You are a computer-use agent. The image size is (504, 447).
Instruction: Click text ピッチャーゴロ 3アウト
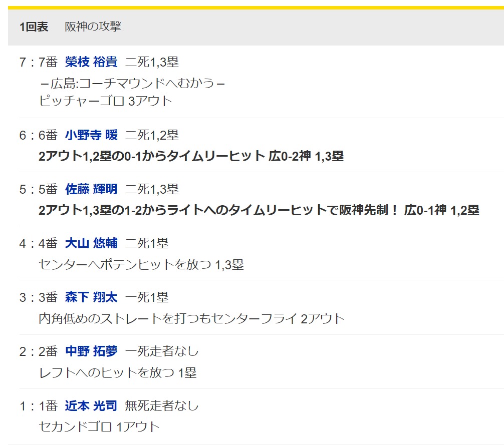pyautogui.click(x=105, y=101)
